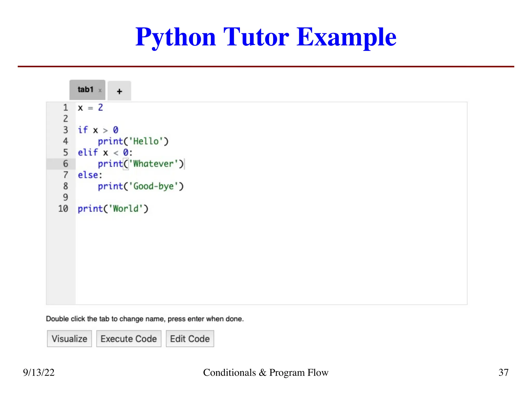Click line number 3 in the gutter
Screen dimensions: 532x399
pyautogui.click(x=65, y=130)
